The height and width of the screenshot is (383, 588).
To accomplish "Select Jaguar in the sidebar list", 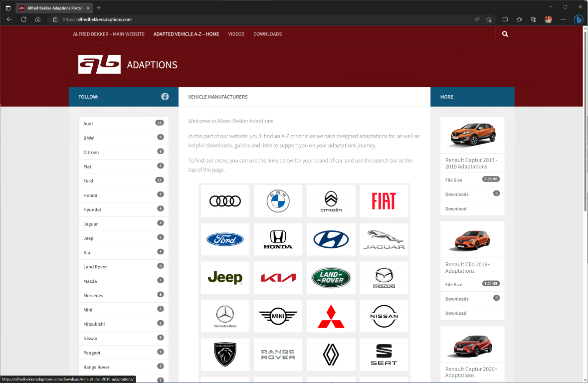I will [124, 223].
